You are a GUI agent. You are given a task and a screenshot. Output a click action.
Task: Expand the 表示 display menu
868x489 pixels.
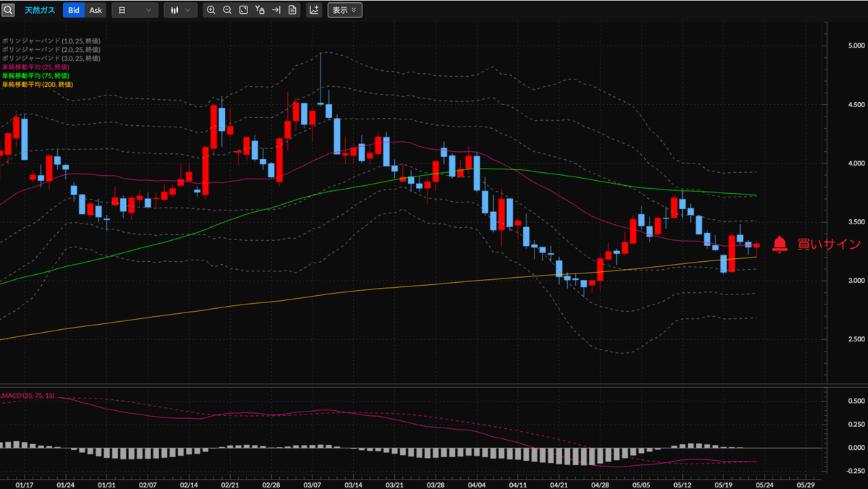(x=344, y=10)
